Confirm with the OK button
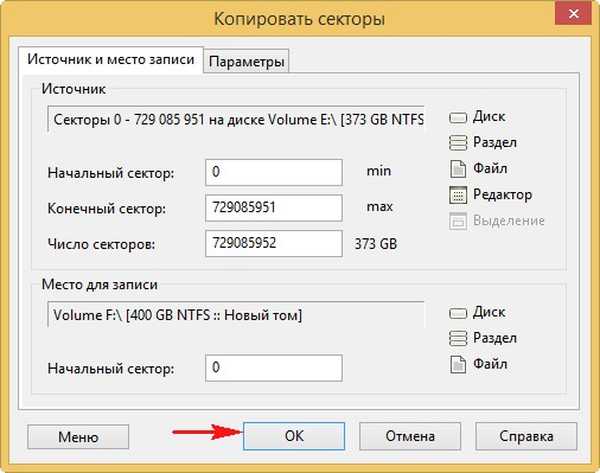600x473 pixels. point(294,436)
